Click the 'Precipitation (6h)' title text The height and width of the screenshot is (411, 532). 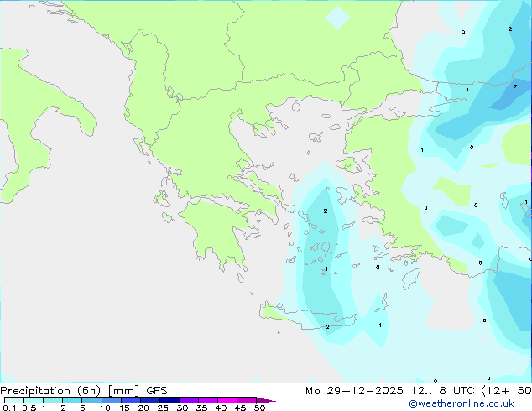click(50, 391)
